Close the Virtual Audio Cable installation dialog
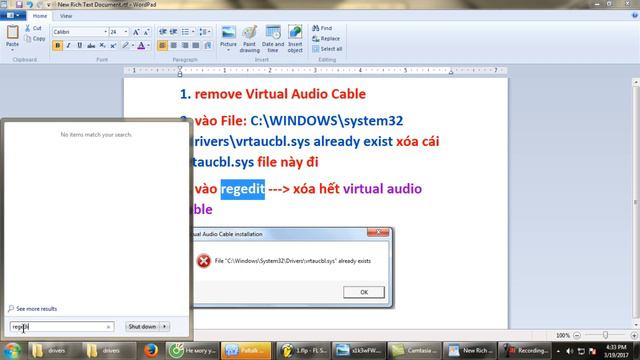Viewport: 640px width, 360px height. (378, 232)
